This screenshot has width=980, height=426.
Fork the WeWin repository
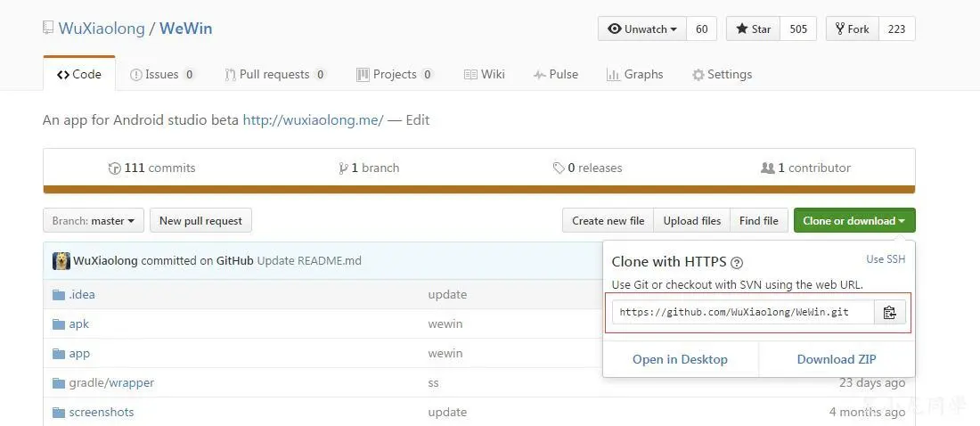(x=853, y=29)
